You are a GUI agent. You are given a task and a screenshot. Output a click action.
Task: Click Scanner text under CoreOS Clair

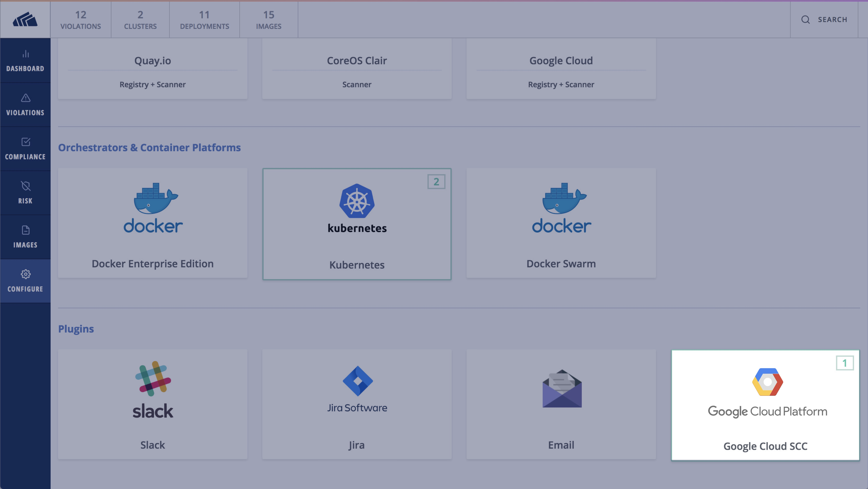click(x=357, y=84)
